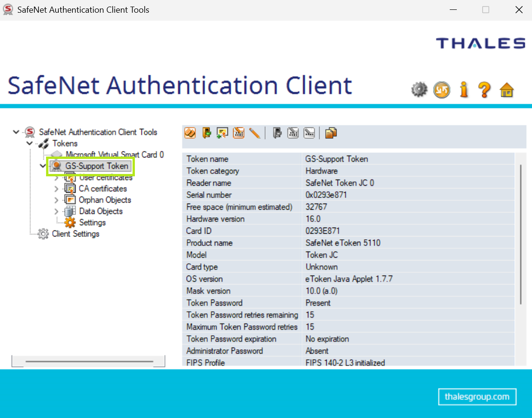Open Advanced View with the gear icon

tap(419, 90)
